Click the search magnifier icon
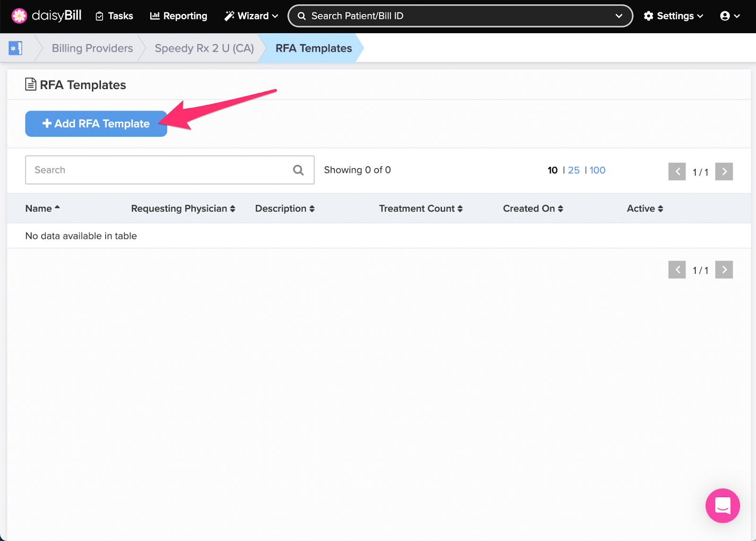The width and height of the screenshot is (756, 541). pos(298,170)
